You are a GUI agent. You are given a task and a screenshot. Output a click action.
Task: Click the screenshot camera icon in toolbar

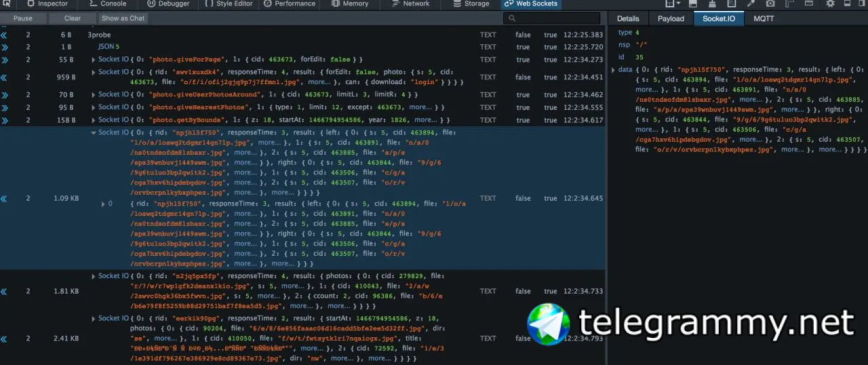(770, 3)
